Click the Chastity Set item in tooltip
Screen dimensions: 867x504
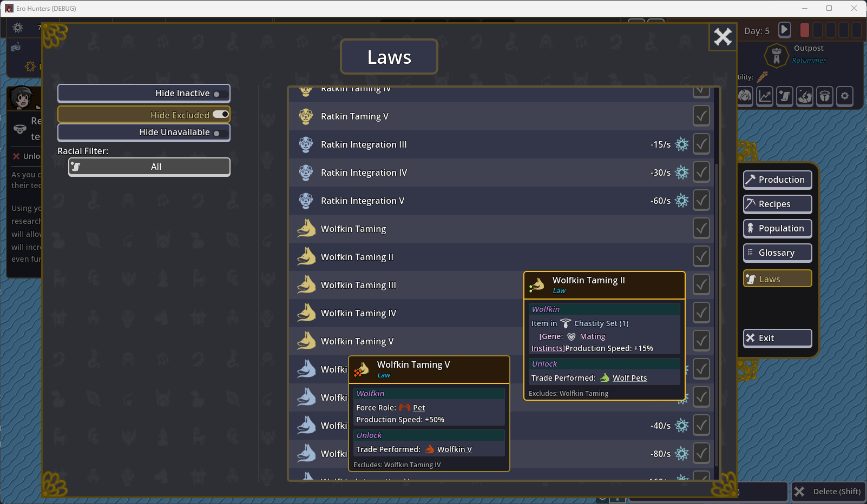click(601, 323)
